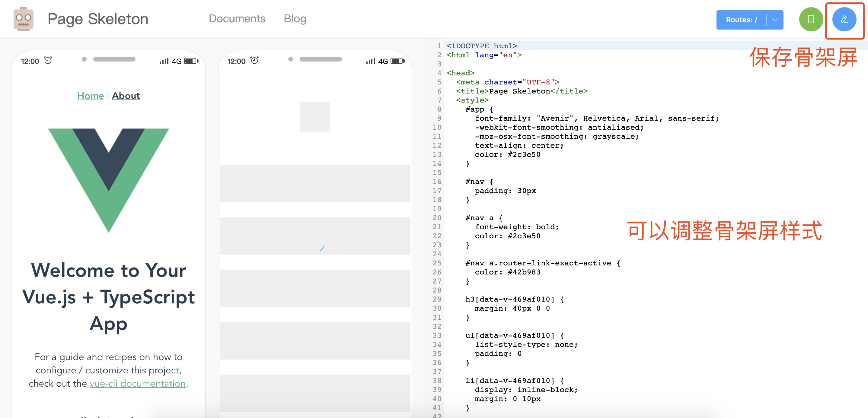Click the About link in preview
The image size is (868, 418).
tap(126, 96)
